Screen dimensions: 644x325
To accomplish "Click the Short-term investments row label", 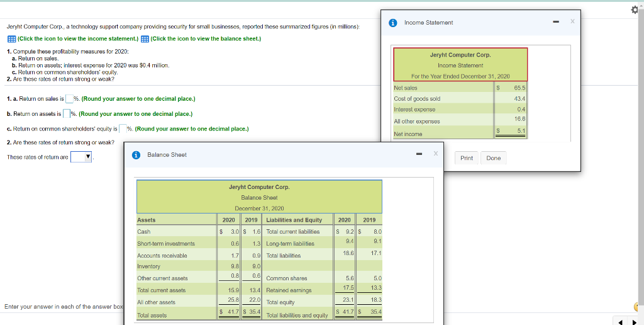I will pos(166,244).
